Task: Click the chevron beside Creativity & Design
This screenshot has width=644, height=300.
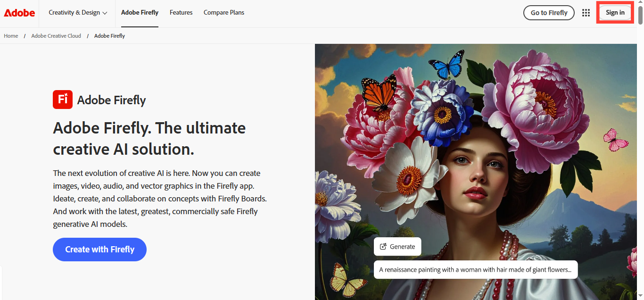Action: coord(105,13)
